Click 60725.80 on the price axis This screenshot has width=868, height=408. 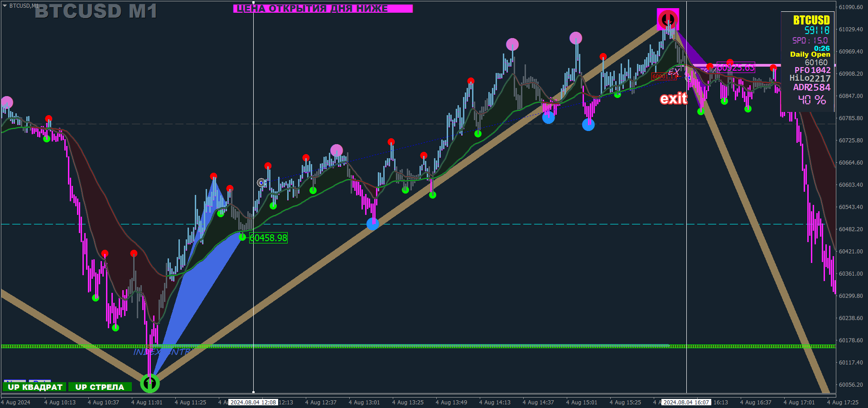851,141
